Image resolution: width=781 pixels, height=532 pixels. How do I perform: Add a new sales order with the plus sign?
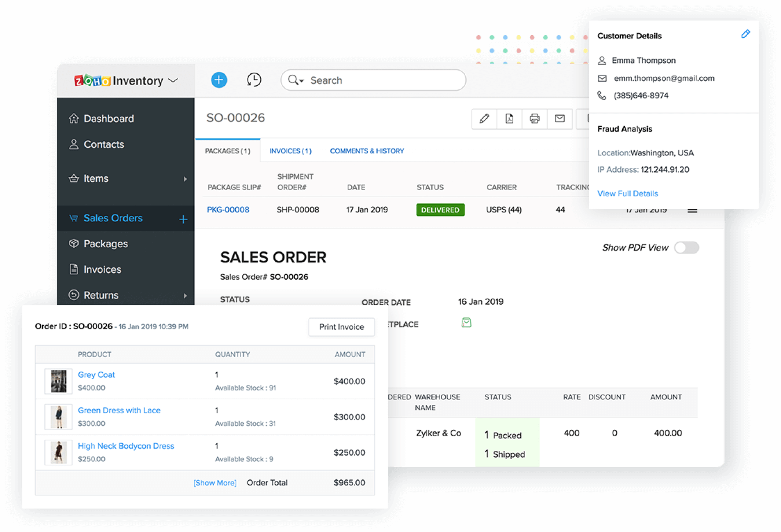pyautogui.click(x=183, y=218)
